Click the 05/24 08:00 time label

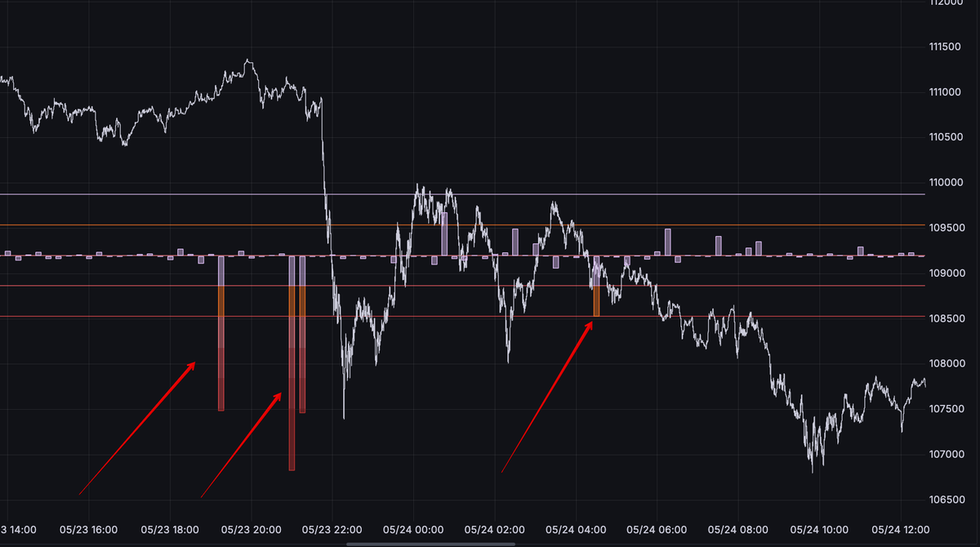pos(737,530)
